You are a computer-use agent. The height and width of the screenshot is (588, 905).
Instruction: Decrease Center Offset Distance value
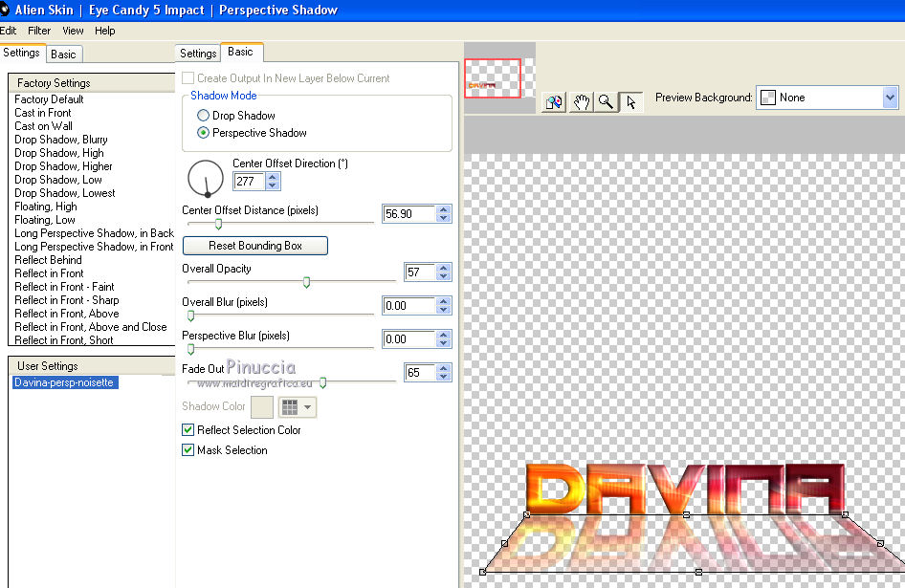click(443, 218)
